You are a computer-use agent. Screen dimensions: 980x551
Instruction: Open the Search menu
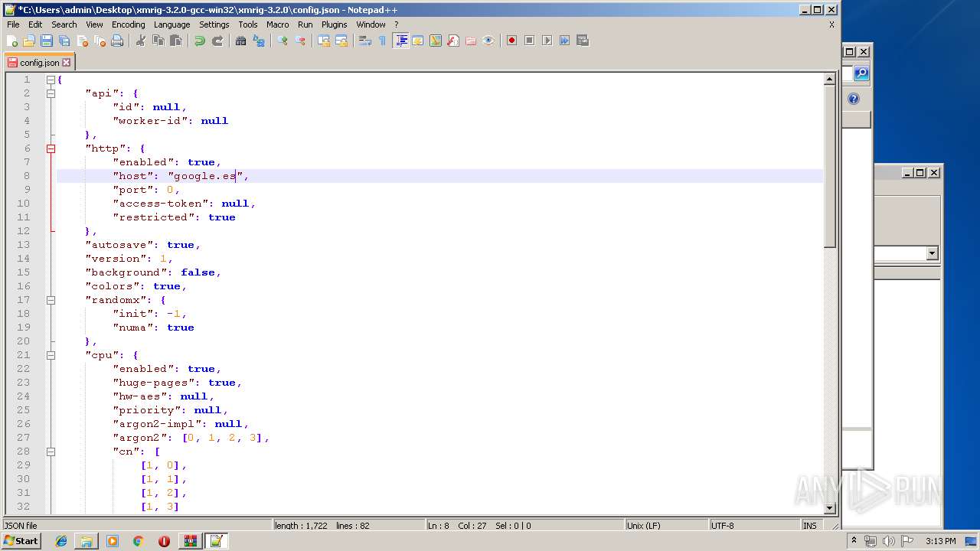(x=64, y=24)
